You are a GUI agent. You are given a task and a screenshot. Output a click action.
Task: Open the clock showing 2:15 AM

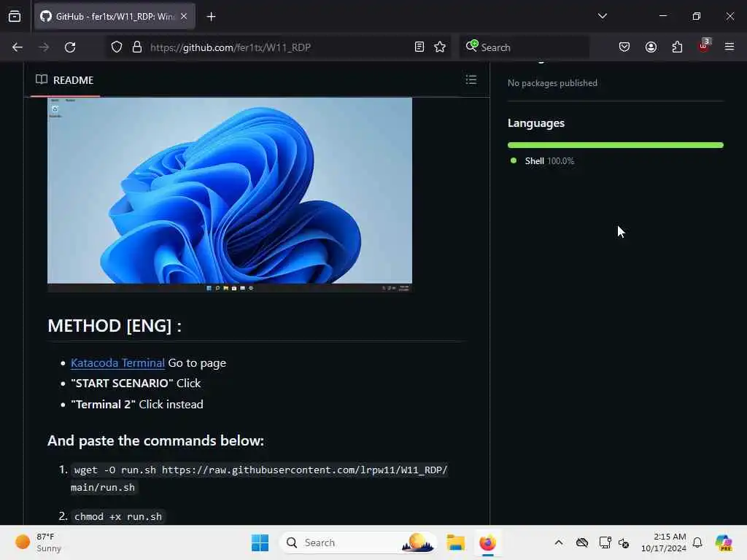click(x=663, y=542)
